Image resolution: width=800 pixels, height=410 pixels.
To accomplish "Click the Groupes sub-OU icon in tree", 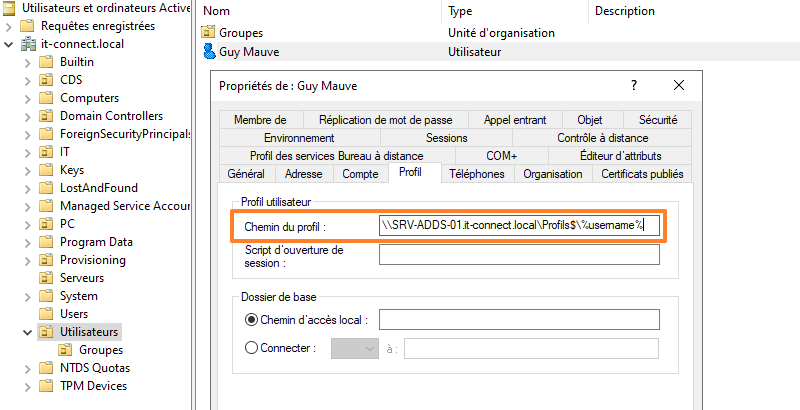I will click(65, 350).
